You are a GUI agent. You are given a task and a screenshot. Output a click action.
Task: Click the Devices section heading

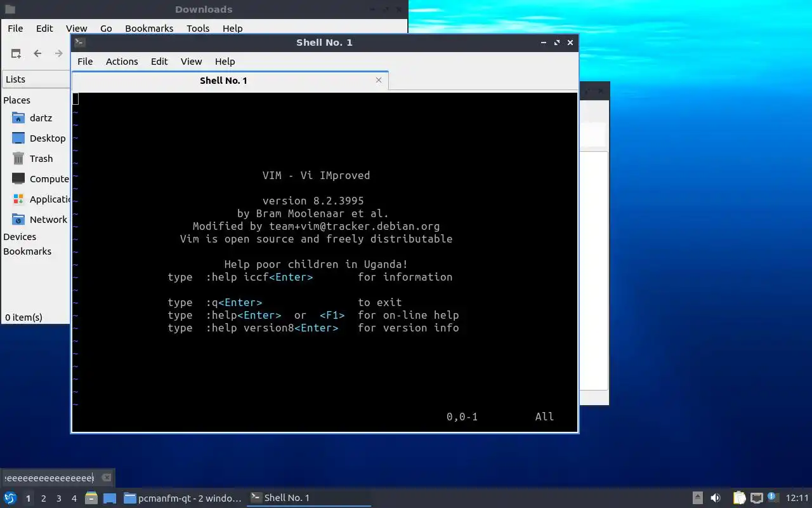pyautogui.click(x=20, y=237)
